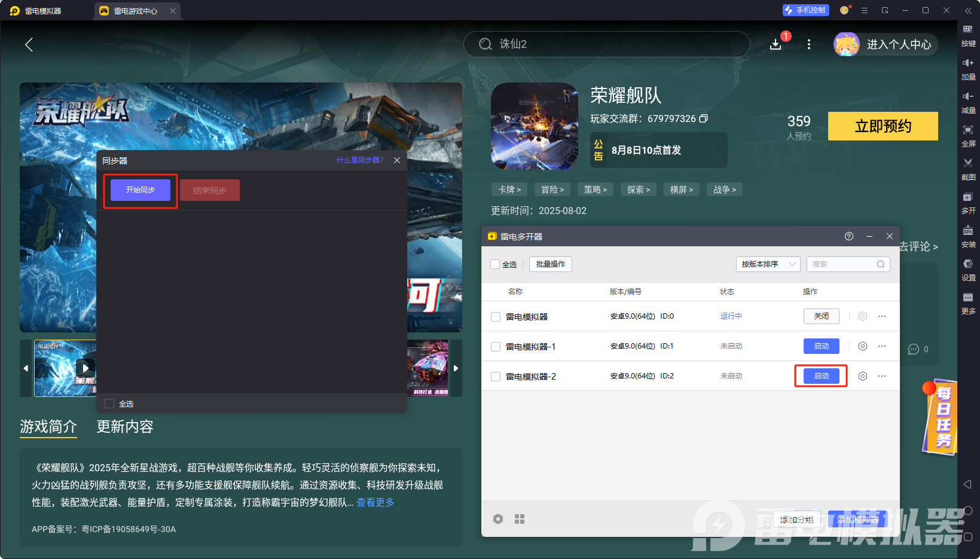The height and width of the screenshot is (559, 980).
Task: Open the download manager in the top bar
Action: click(x=776, y=44)
